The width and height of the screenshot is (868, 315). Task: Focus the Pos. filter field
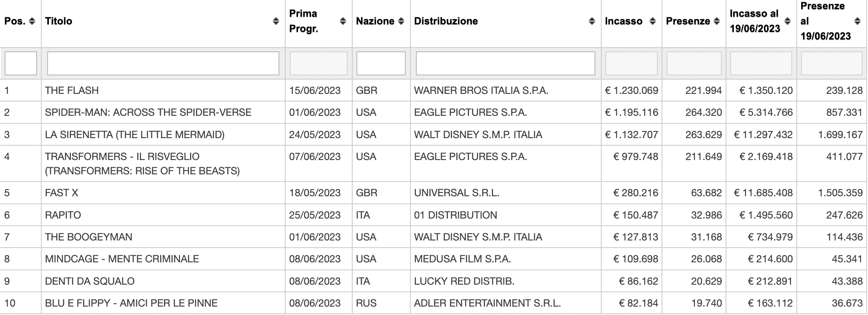[x=21, y=63]
